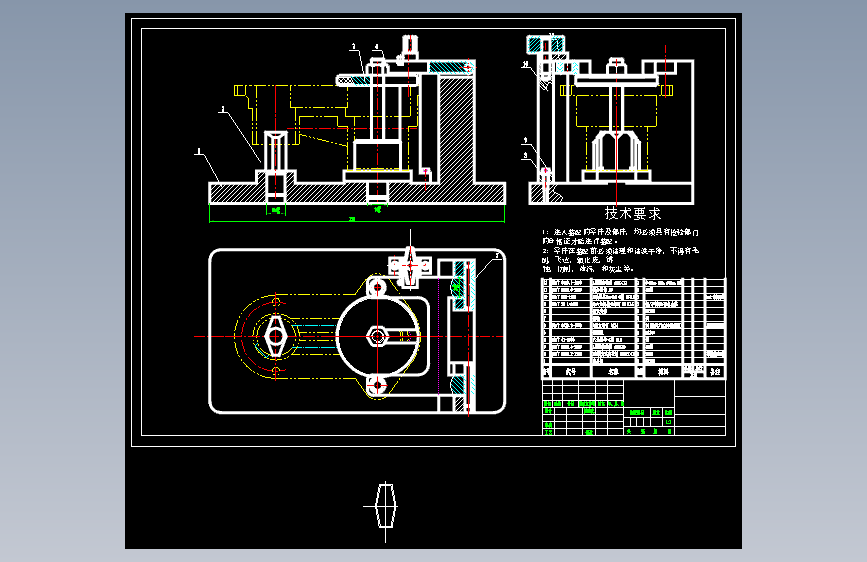
Task: Click the first line of technical requirement notes
Action: pyautogui.click(x=620, y=232)
